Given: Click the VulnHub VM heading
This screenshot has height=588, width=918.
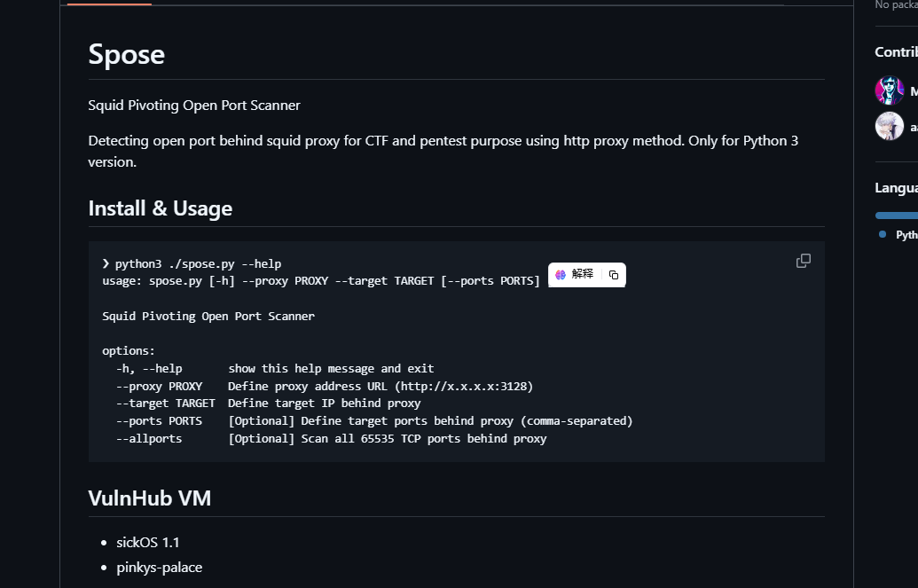Looking at the screenshot, I should (x=150, y=498).
